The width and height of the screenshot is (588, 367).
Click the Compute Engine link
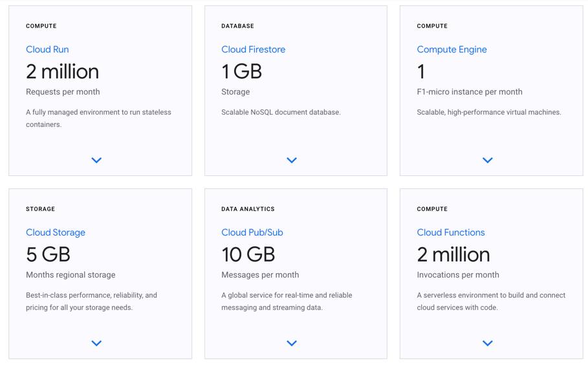452,49
